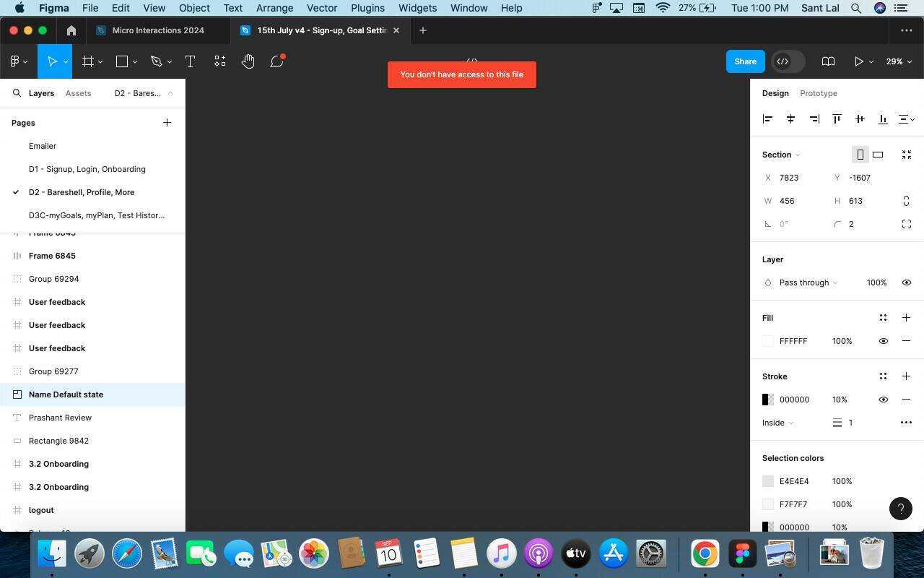Screen dimensions: 924x578
Task: Select the Text tool
Action: pos(190,62)
